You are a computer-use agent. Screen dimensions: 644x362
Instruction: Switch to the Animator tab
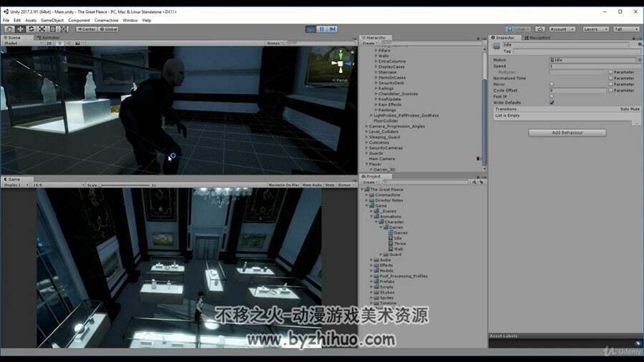49,37
